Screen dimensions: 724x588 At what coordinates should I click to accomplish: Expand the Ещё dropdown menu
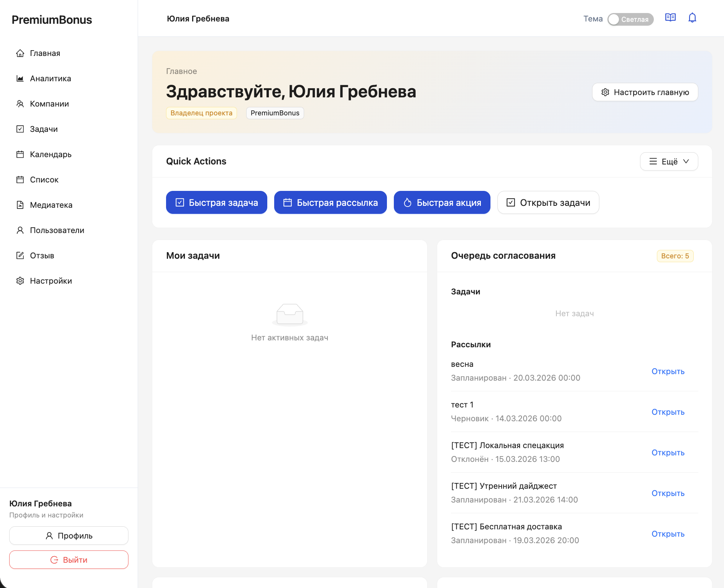tap(669, 161)
